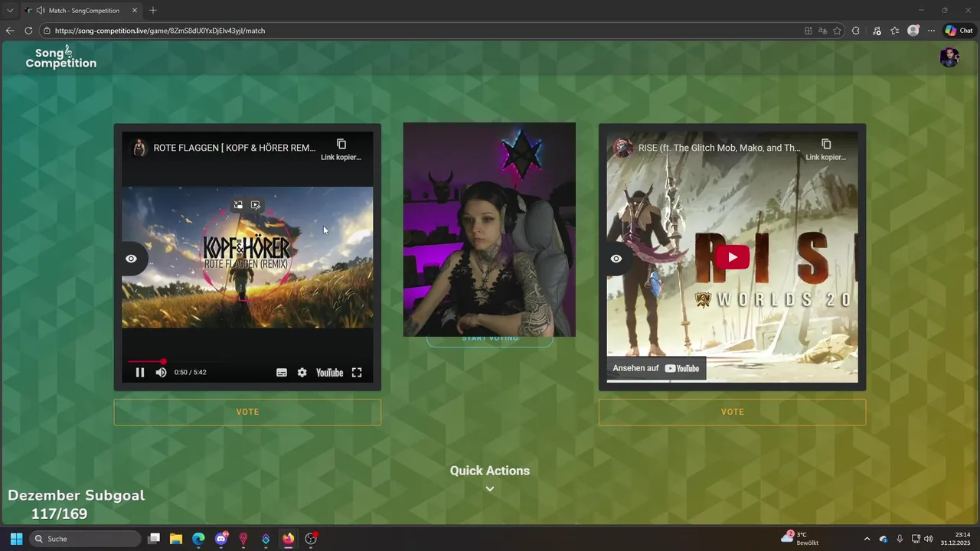The width and height of the screenshot is (980, 551).
Task: Click the second overlay icon on left video
Action: [x=256, y=205]
